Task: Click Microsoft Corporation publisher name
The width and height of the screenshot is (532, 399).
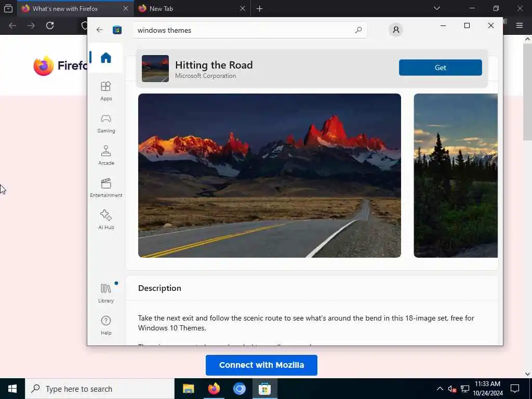Action: pos(205,76)
